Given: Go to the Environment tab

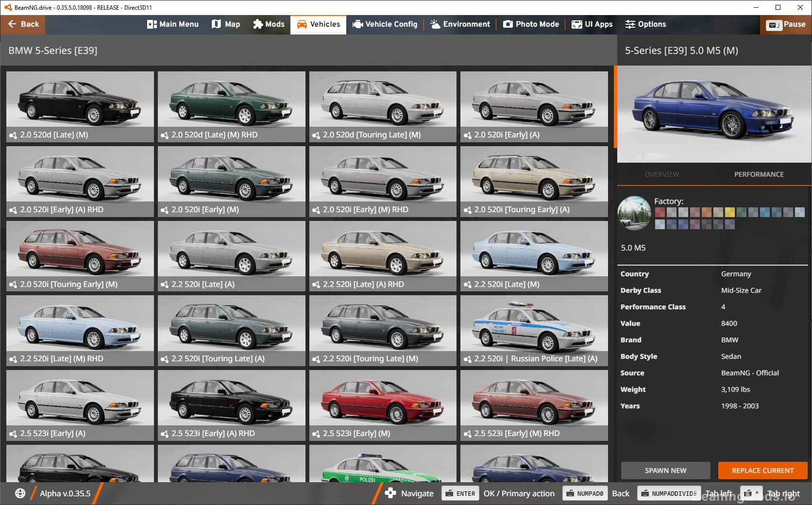Looking at the screenshot, I should 460,24.
